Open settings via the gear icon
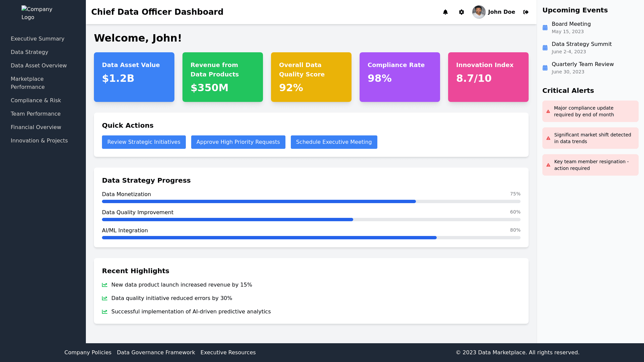 [x=462, y=12]
